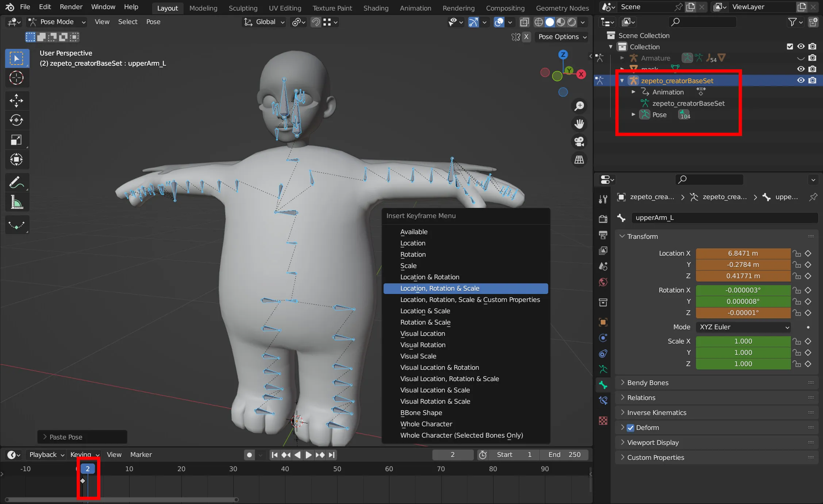Toggle Deform checkbox
This screenshot has width=823, height=504.
(x=630, y=428)
